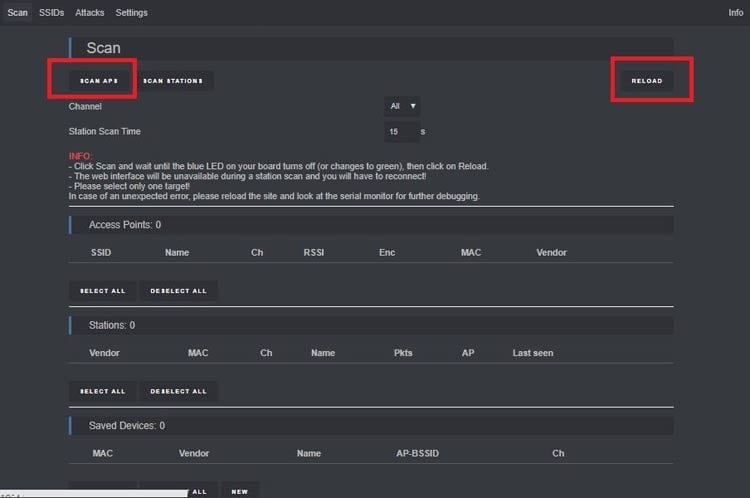Deselect all access points
750x498 pixels.
pyautogui.click(x=178, y=291)
